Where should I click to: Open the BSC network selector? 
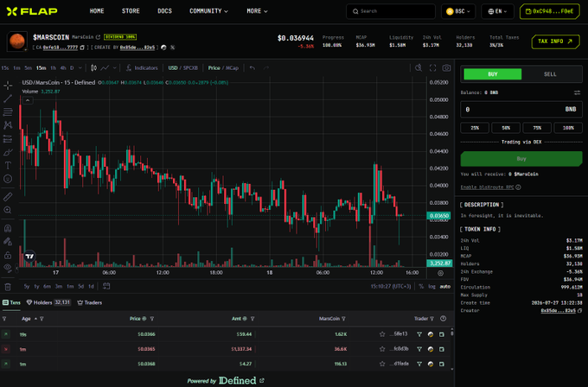[x=458, y=11]
